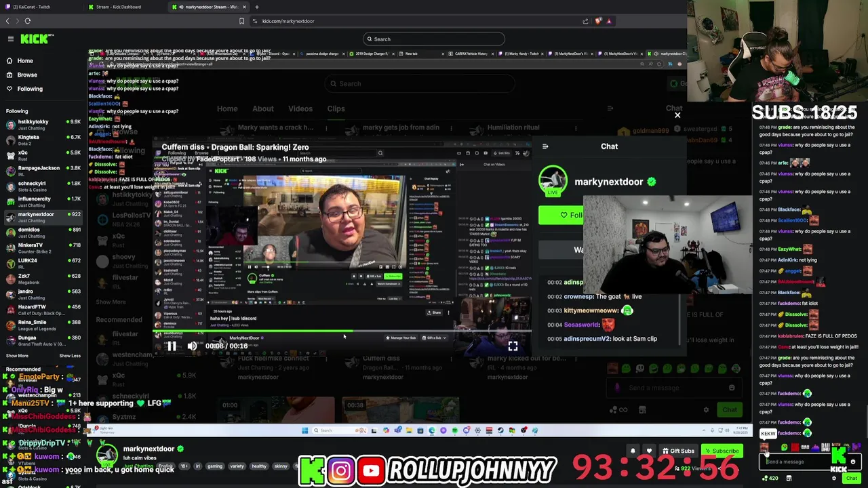The width and height of the screenshot is (868, 488).
Task: Reload the page with the refresh icon
Action: (28, 21)
